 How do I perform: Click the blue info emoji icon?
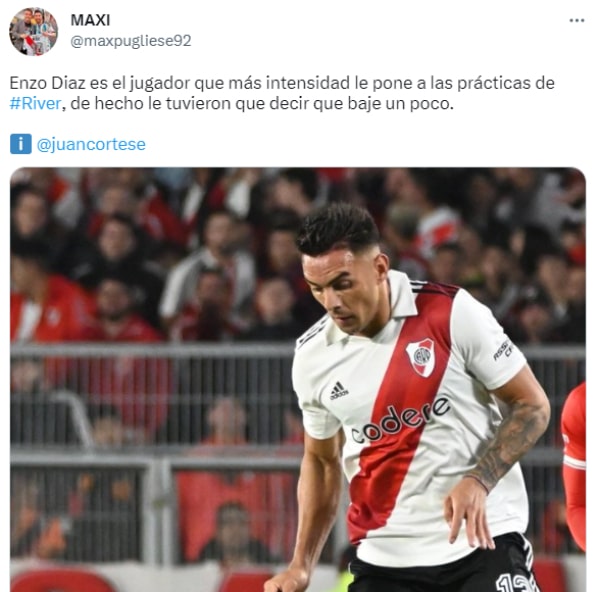click(x=21, y=144)
